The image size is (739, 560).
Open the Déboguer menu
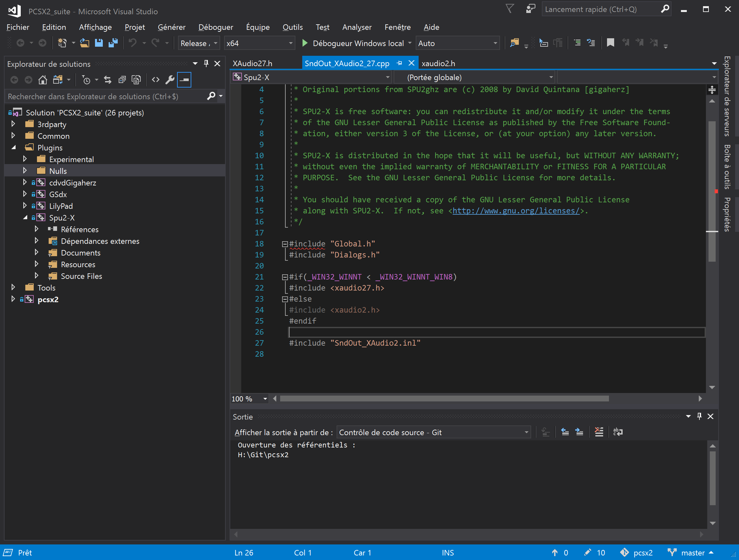point(216,27)
